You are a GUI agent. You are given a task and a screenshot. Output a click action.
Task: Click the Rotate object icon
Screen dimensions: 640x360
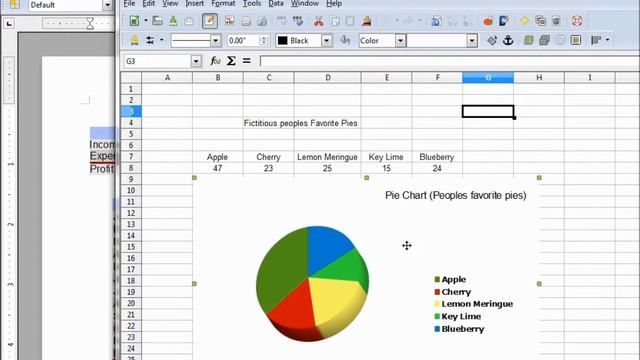point(492,40)
